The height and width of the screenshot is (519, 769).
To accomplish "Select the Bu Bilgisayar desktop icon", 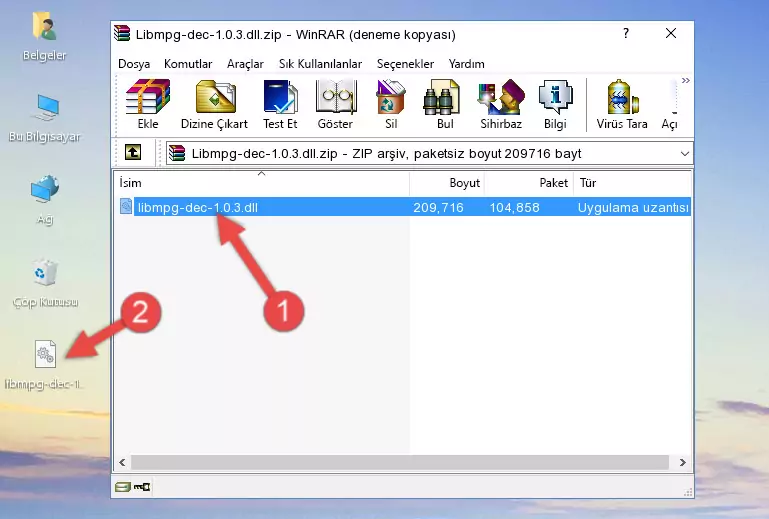I will tap(45, 118).
